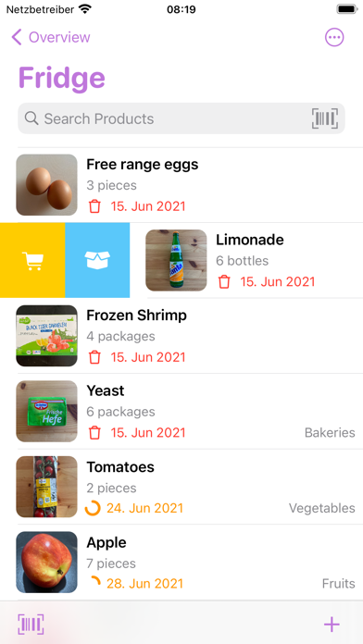Tap the expiry progress ring on Apple
363x644 pixels.
point(94,583)
